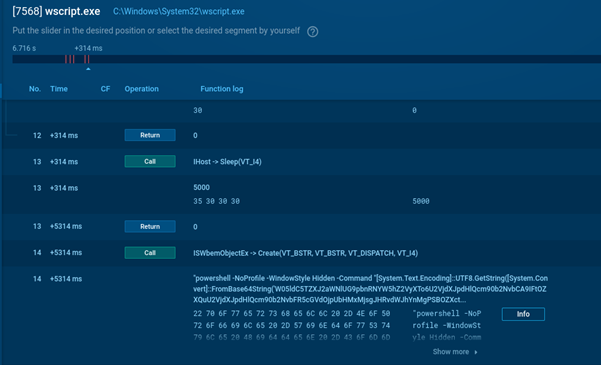This screenshot has height=365, width=601.
Task: Click the Return badge at +5314 ms
Action: click(x=150, y=226)
